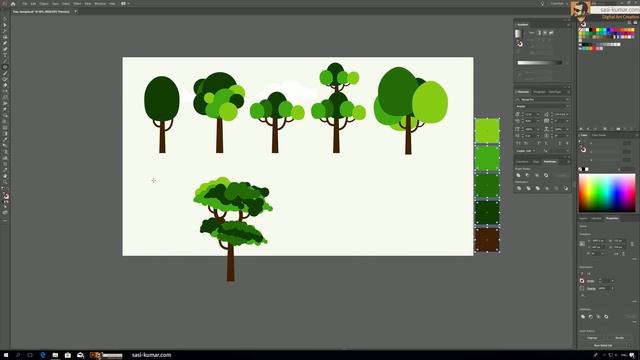
Task: Click Minus Back pathfinder icon
Action: 566,188
